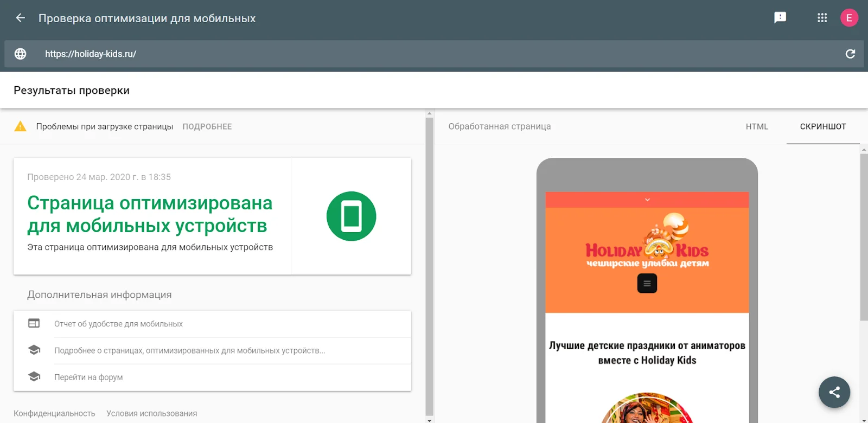The width and height of the screenshot is (868, 423).
Task: Click the 'Проверено 24 мар. 2020 г. в 18:35' text
Action: pyautogui.click(x=99, y=177)
